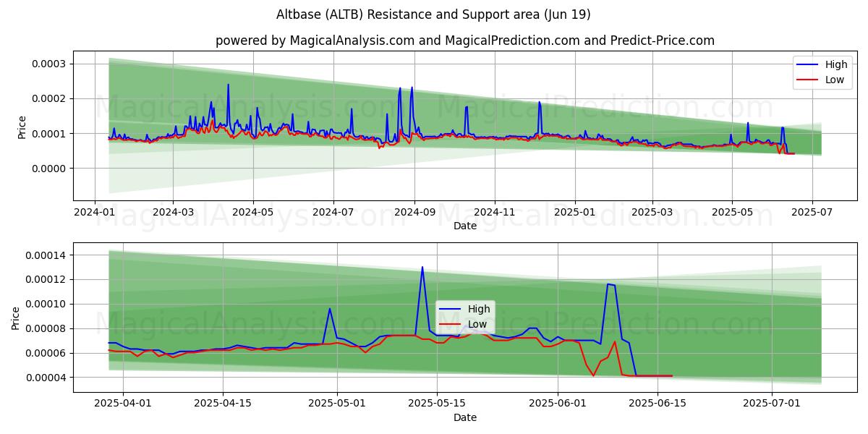Image resolution: width=868 pixels, height=434 pixels.
Task: Click the 0.00014 y-axis tick label
Action: click(45, 255)
